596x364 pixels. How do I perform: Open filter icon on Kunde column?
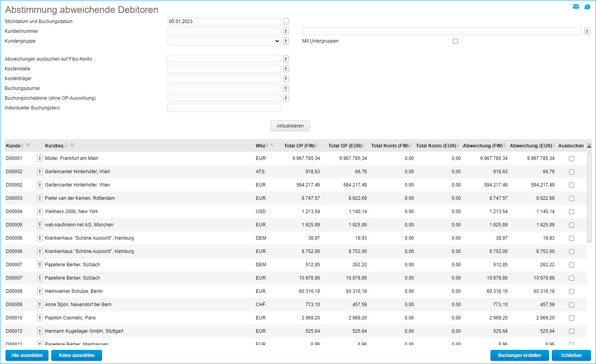[28, 145]
